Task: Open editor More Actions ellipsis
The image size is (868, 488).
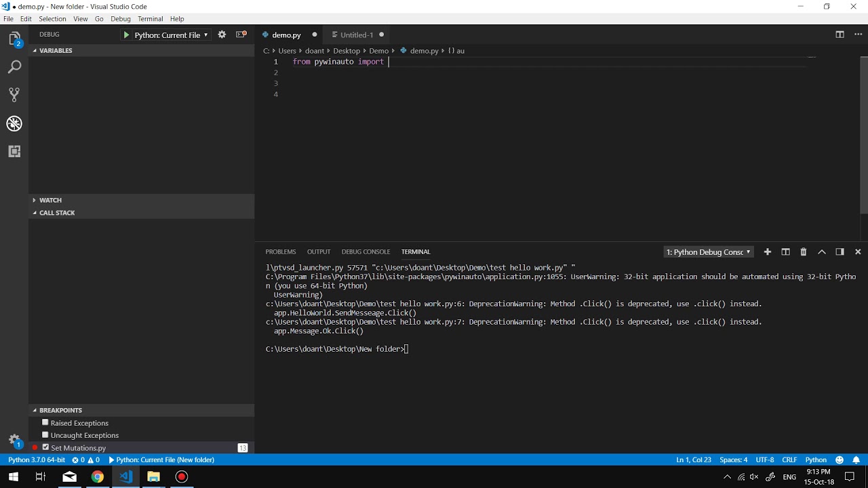Action: (x=858, y=35)
